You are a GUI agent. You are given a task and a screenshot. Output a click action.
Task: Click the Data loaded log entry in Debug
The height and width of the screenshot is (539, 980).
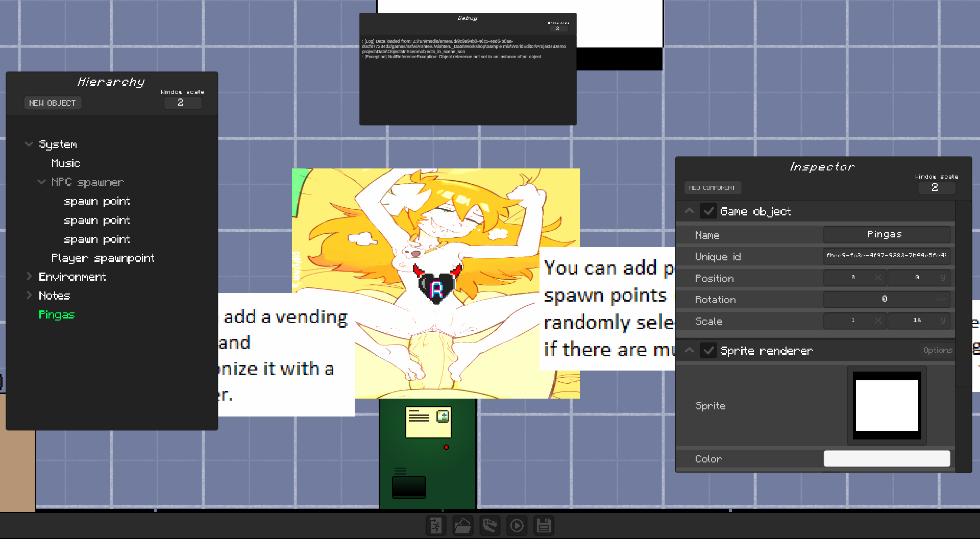[464, 46]
